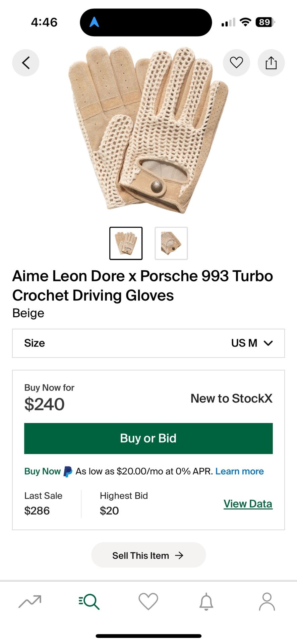
Task: Select the first product thumbnail tab
Action: (x=126, y=243)
